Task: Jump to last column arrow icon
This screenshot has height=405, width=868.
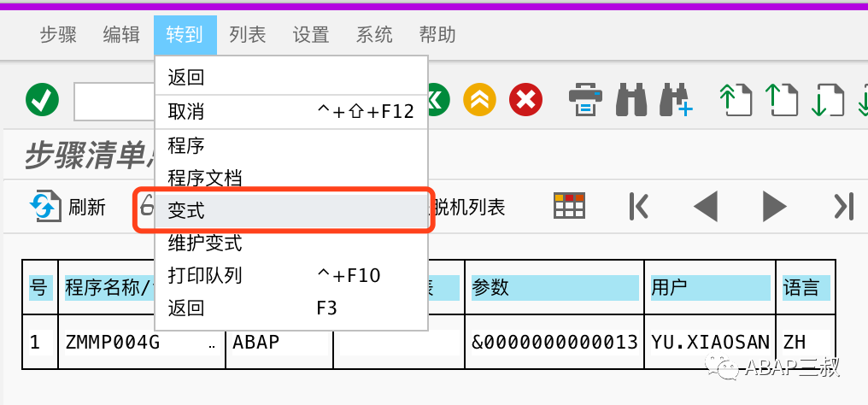Action: pos(843,208)
